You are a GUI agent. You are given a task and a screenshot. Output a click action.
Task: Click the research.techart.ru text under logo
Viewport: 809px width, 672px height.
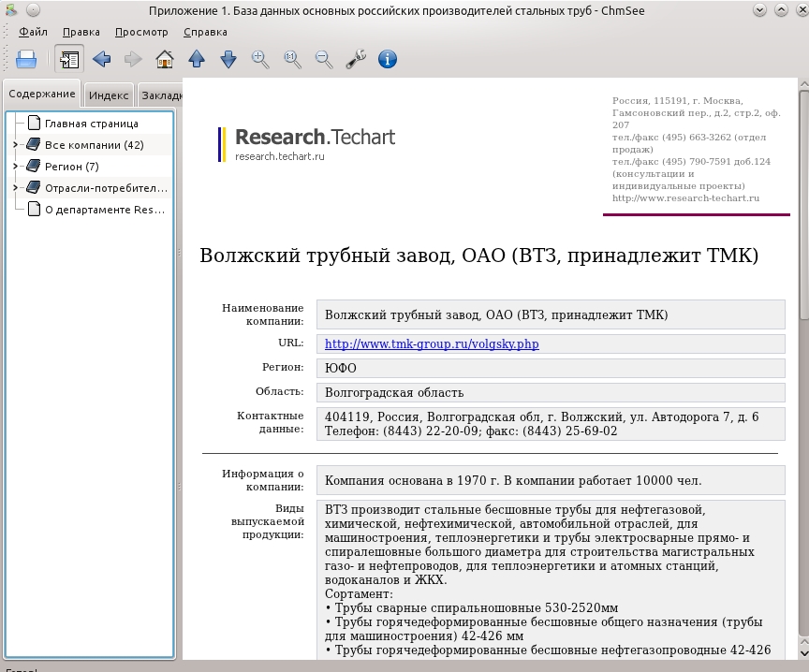coord(280,156)
